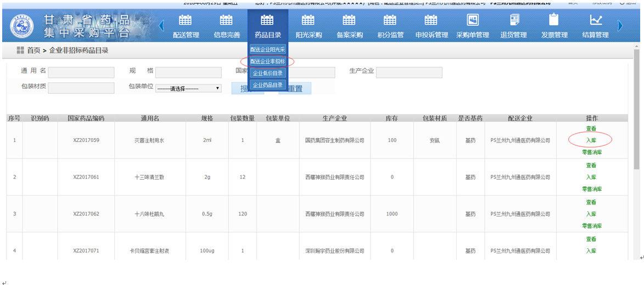
Task: Click the packaging unit cell 盒
Action: point(278,140)
